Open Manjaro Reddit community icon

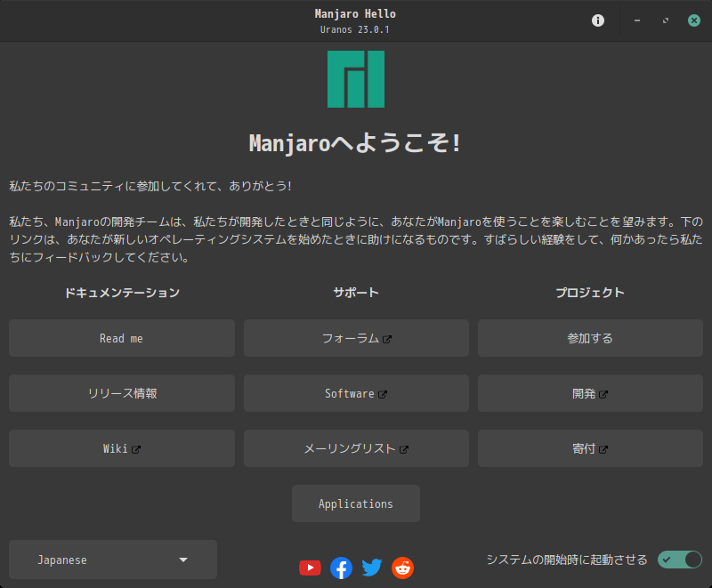coord(403,568)
